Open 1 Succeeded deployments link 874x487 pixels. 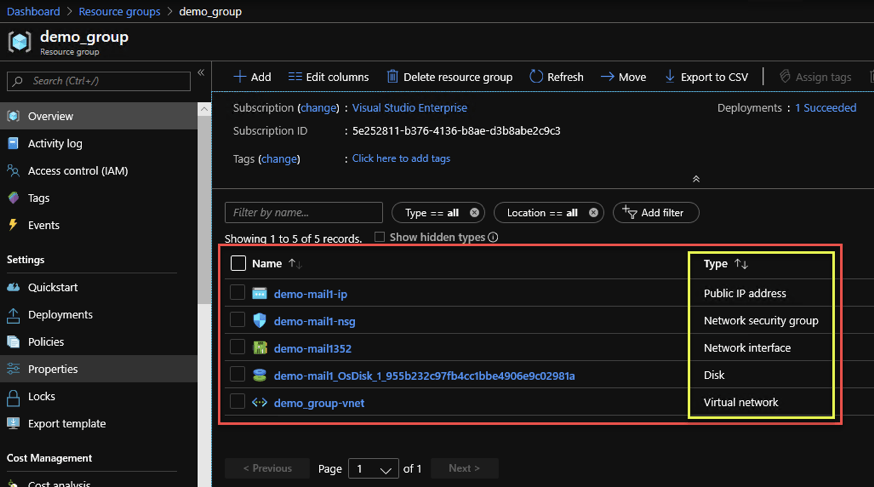click(x=826, y=108)
